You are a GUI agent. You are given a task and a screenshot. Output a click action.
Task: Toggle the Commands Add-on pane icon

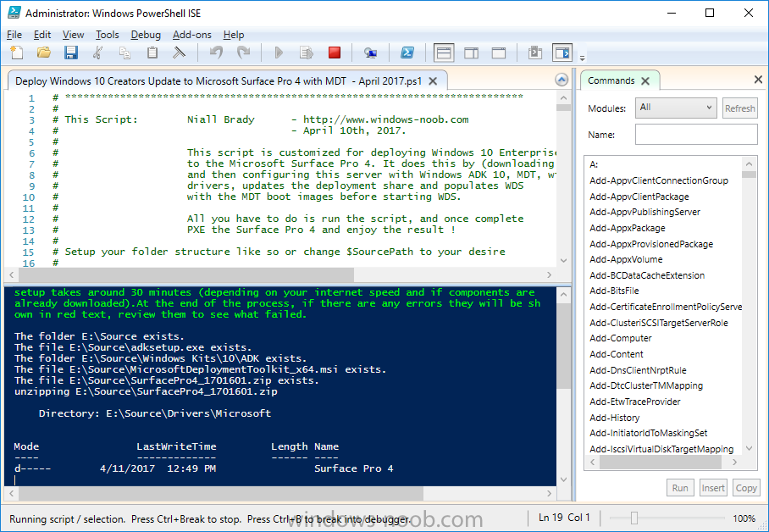(562, 53)
